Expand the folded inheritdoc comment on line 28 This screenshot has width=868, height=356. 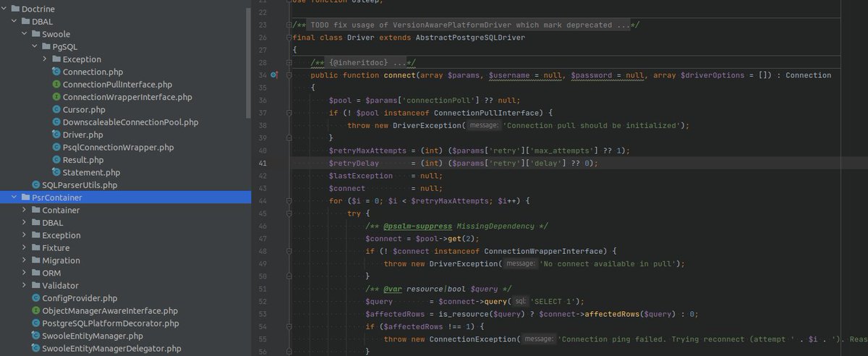pos(289,62)
